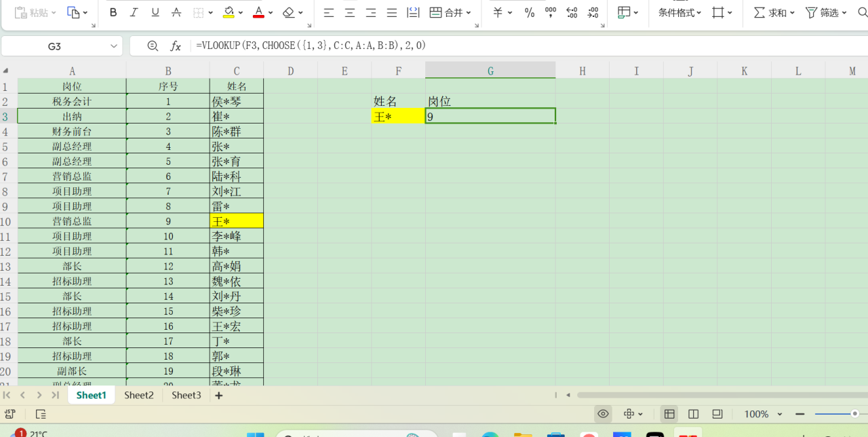Click the 求和 sum button

[770, 12]
